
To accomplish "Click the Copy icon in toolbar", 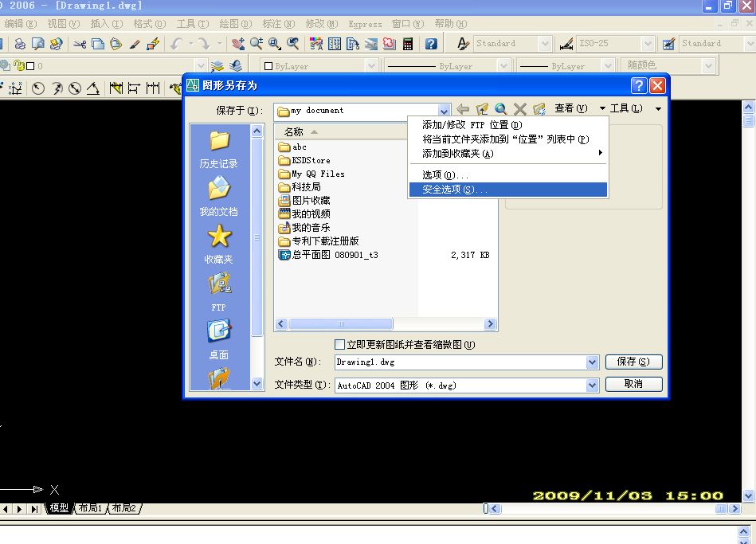I will pos(98,44).
